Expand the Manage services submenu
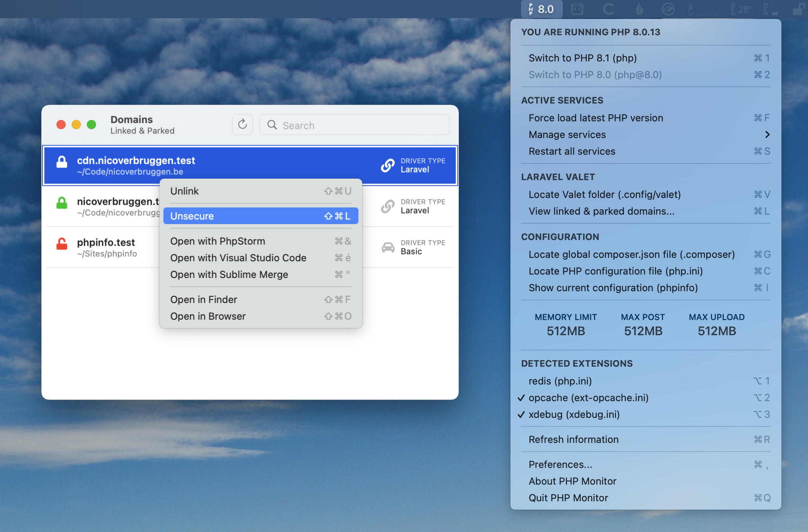This screenshot has width=808, height=532. pyautogui.click(x=646, y=135)
